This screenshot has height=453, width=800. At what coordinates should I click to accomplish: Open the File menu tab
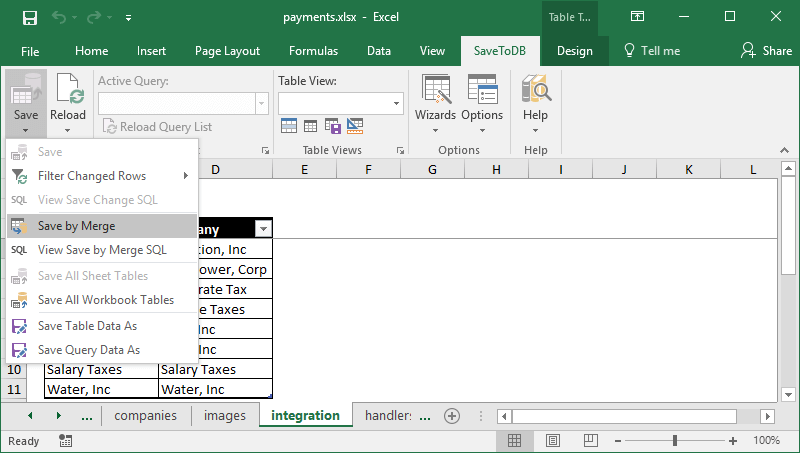(x=30, y=51)
